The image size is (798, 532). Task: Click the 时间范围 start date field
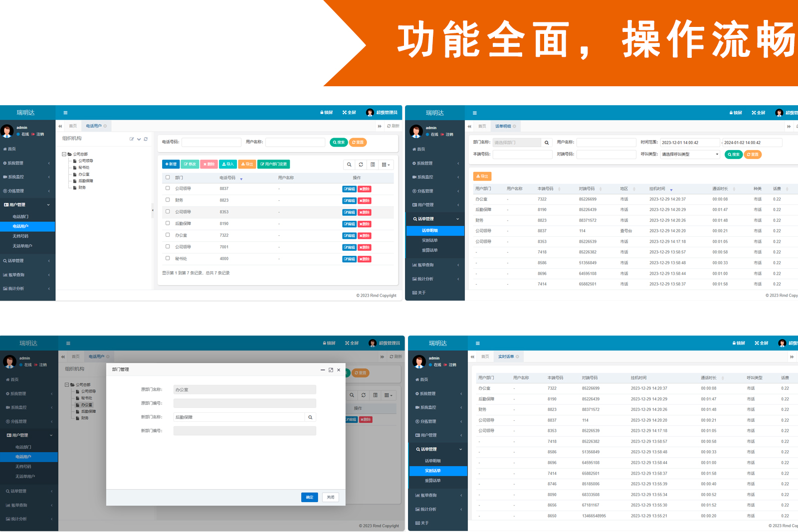pyautogui.click(x=689, y=143)
